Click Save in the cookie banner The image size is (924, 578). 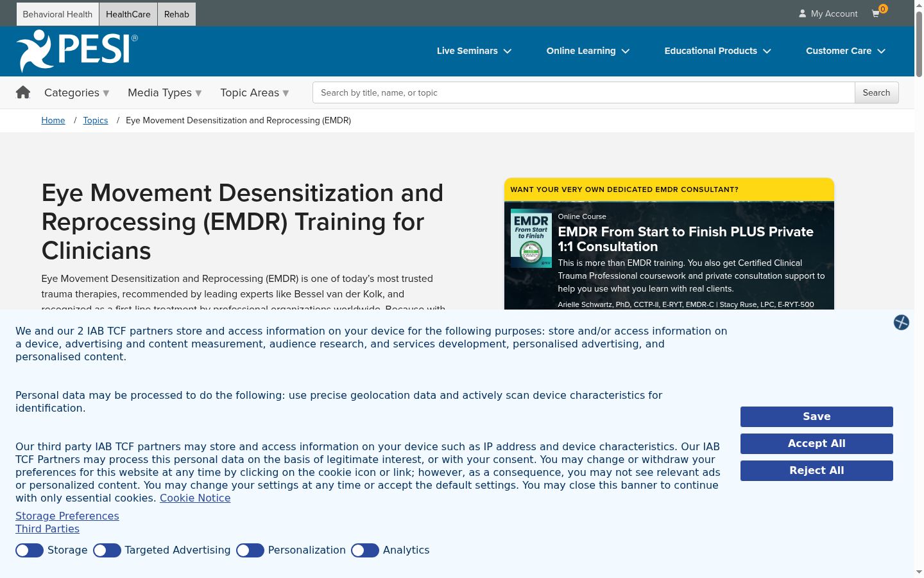[817, 417]
